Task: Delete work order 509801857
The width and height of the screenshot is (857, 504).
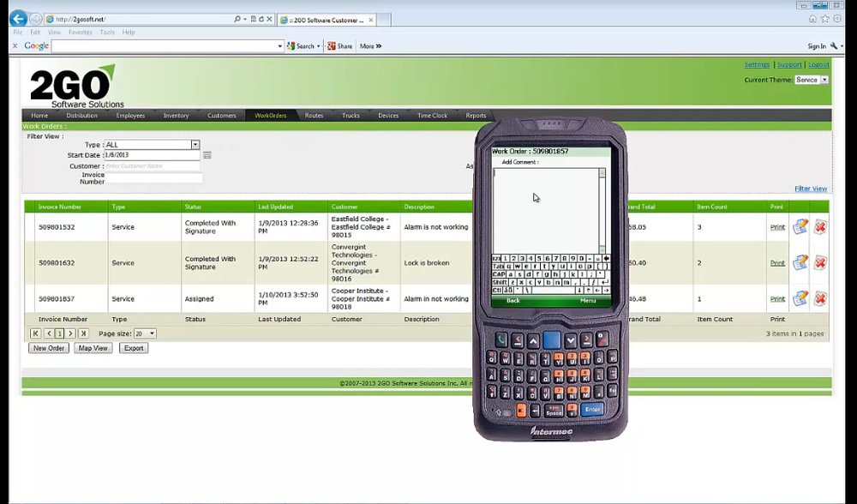Action: click(820, 298)
